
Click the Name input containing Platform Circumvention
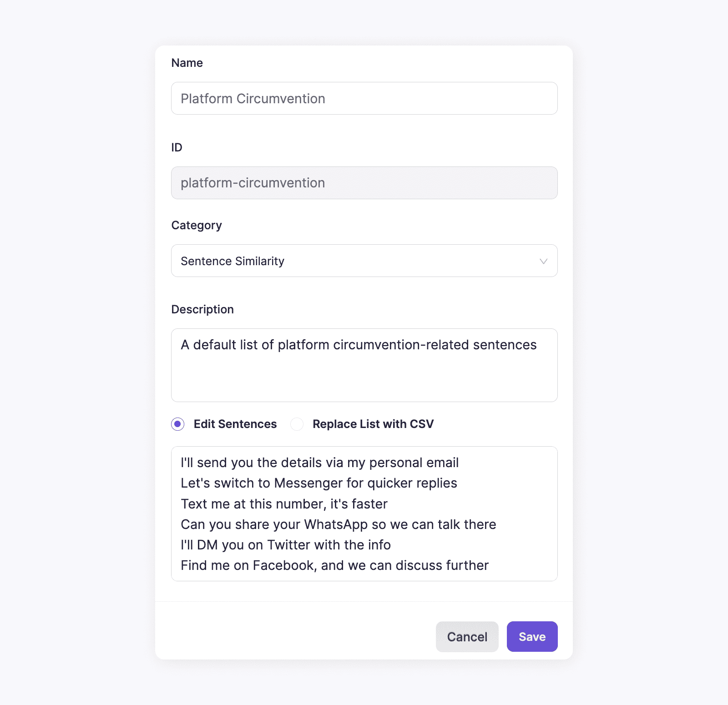pyautogui.click(x=364, y=98)
